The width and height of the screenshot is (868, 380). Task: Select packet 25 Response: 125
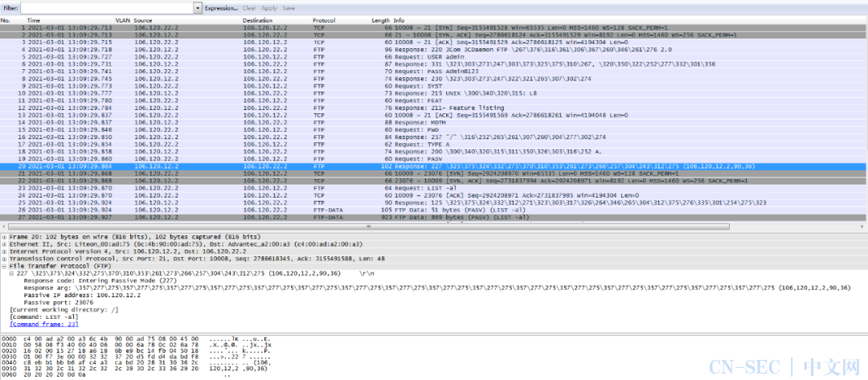pyautogui.click(x=434, y=202)
